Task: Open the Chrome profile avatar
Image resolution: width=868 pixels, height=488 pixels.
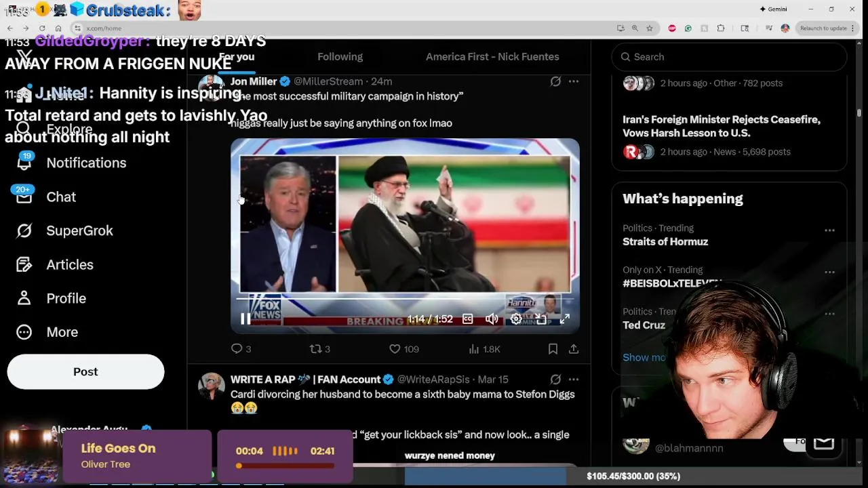Action: point(785,28)
